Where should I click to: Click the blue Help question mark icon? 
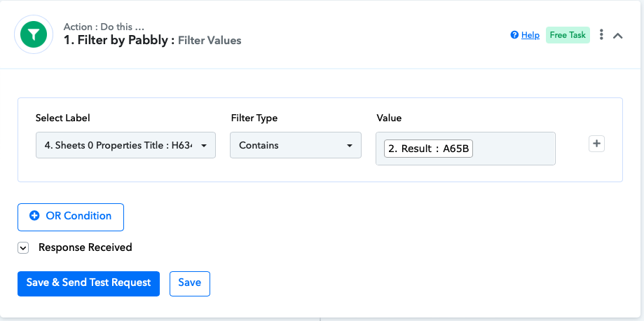pos(514,35)
